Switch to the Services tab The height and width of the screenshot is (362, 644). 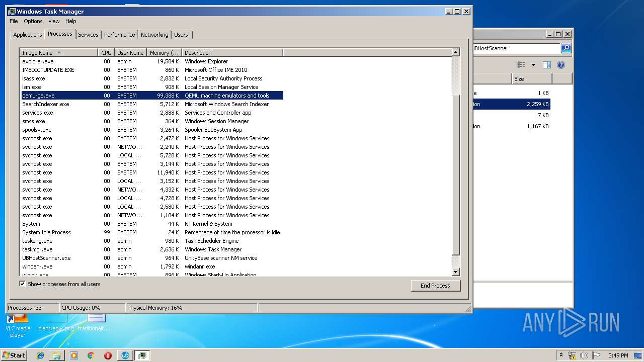tap(88, 35)
